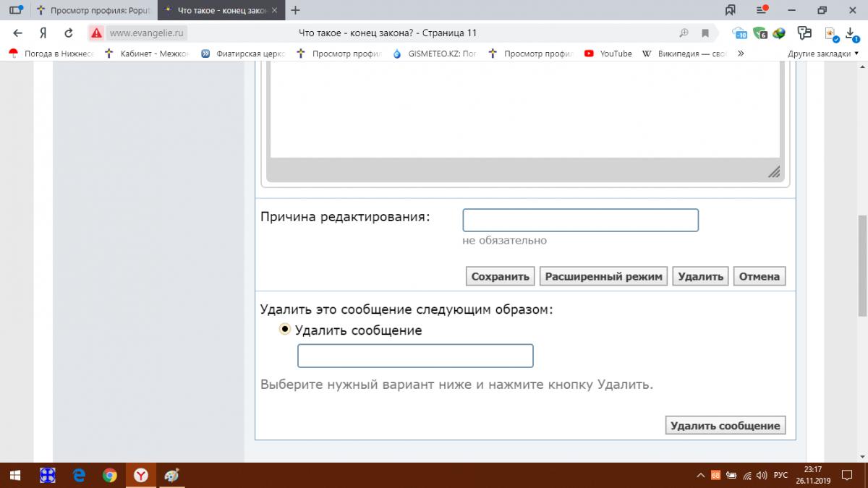Viewport: 868px width, 488px height.
Task: Click the bookmark flag icon in address bar
Action: pyautogui.click(x=705, y=33)
